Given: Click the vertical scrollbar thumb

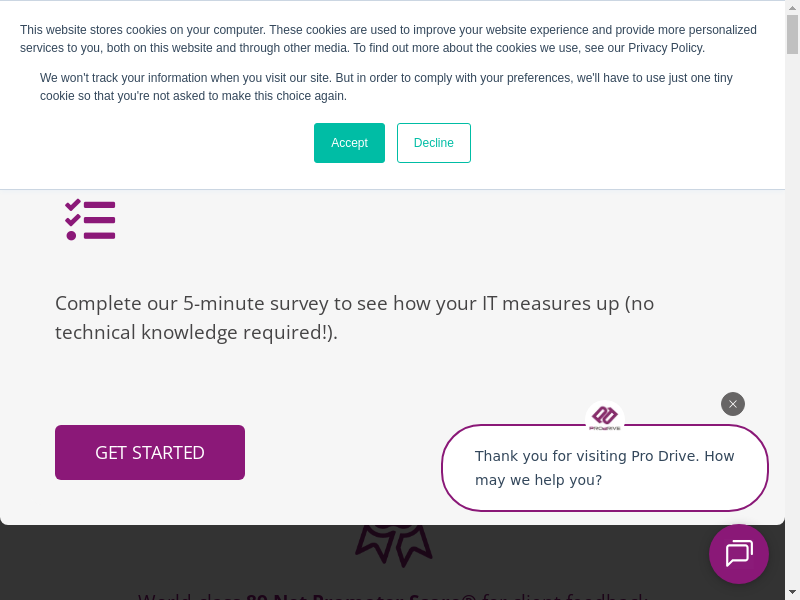Looking at the screenshot, I should 792,35.
